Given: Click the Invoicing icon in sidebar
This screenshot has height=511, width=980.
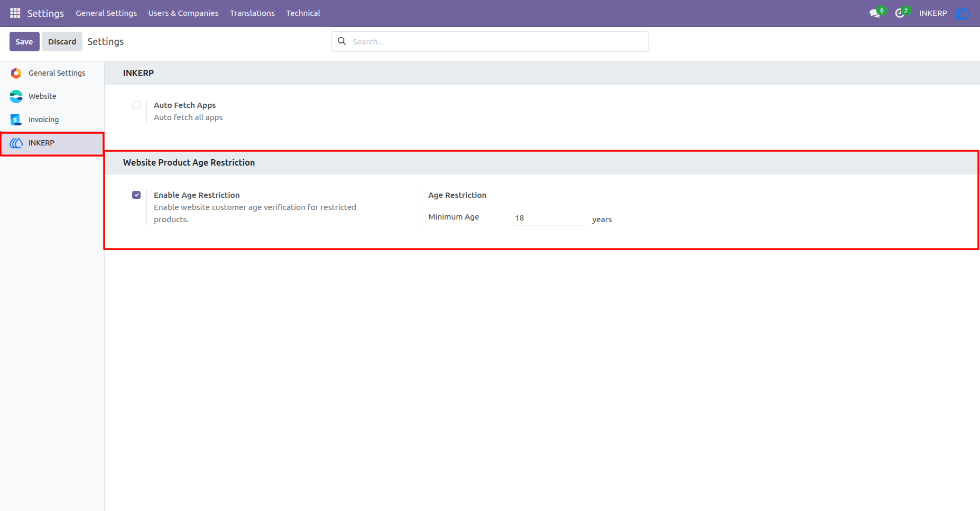Looking at the screenshot, I should tap(16, 120).
